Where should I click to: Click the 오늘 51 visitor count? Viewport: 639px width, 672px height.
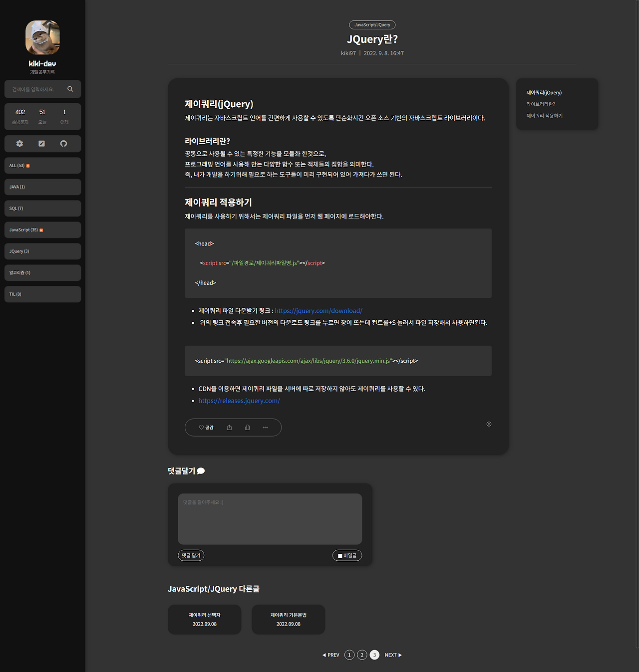[x=42, y=116]
